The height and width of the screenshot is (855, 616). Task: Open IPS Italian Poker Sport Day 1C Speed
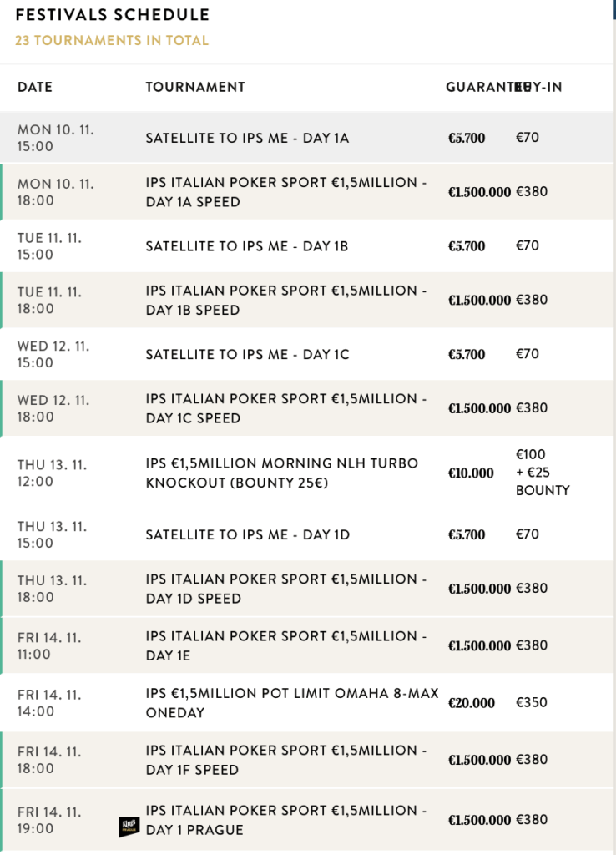tap(285, 408)
